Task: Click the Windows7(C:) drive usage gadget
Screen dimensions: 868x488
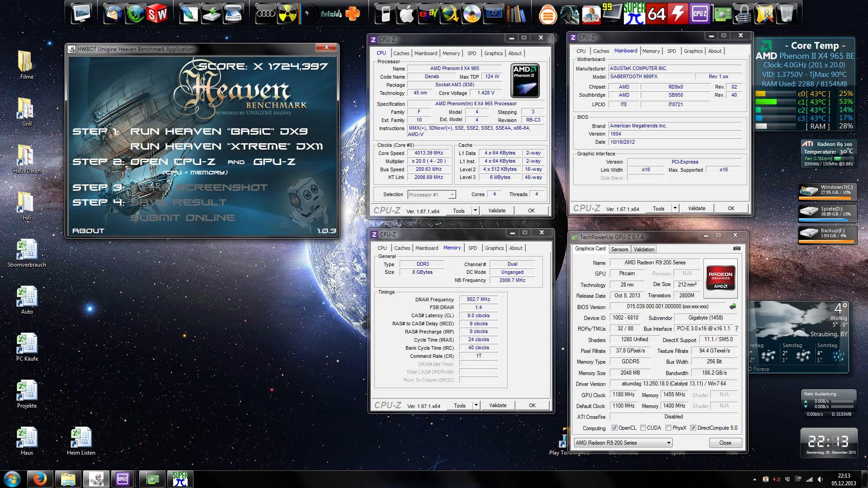Action: (x=827, y=191)
